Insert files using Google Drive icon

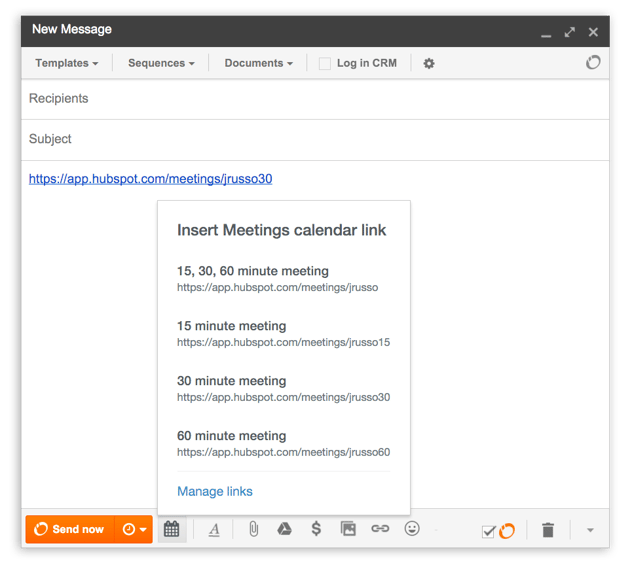click(x=284, y=529)
